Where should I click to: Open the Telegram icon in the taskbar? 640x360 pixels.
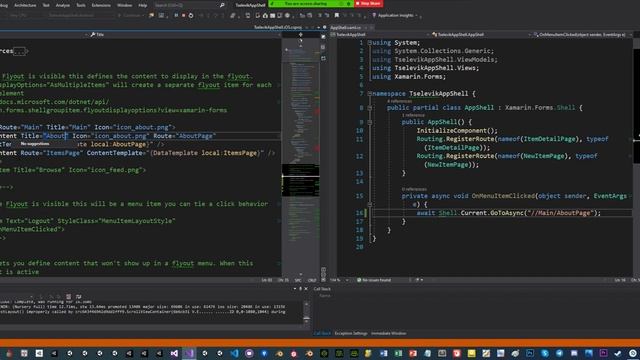pos(559,353)
